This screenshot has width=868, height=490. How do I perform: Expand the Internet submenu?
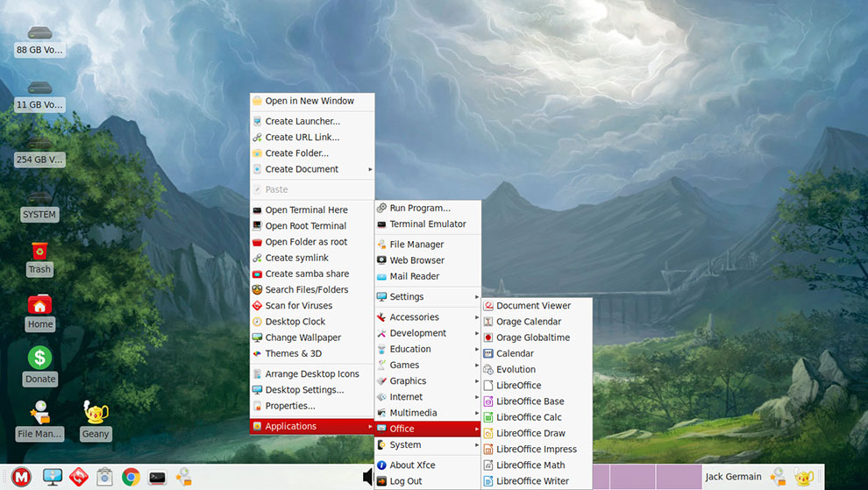tap(428, 397)
